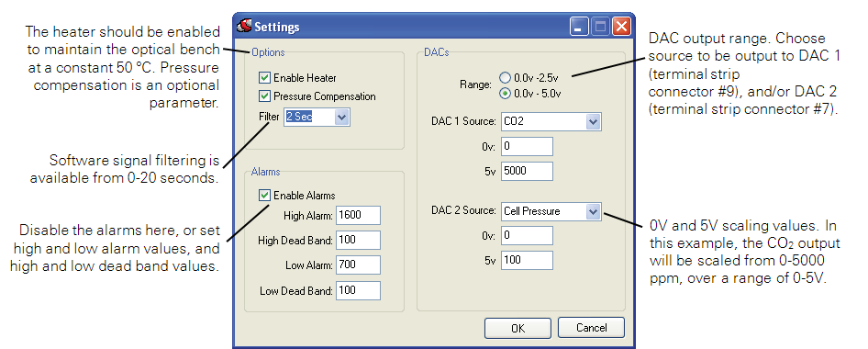Click the DAC 1 0v scaling field
Screen dimensions: 868x349
click(527, 147)
